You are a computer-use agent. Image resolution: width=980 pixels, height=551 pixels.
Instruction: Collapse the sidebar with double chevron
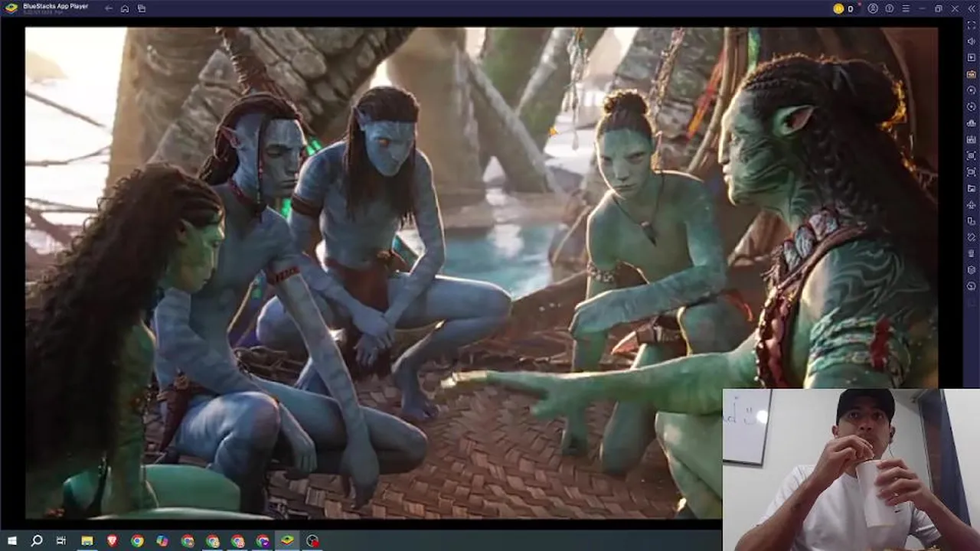pos(972,8)
